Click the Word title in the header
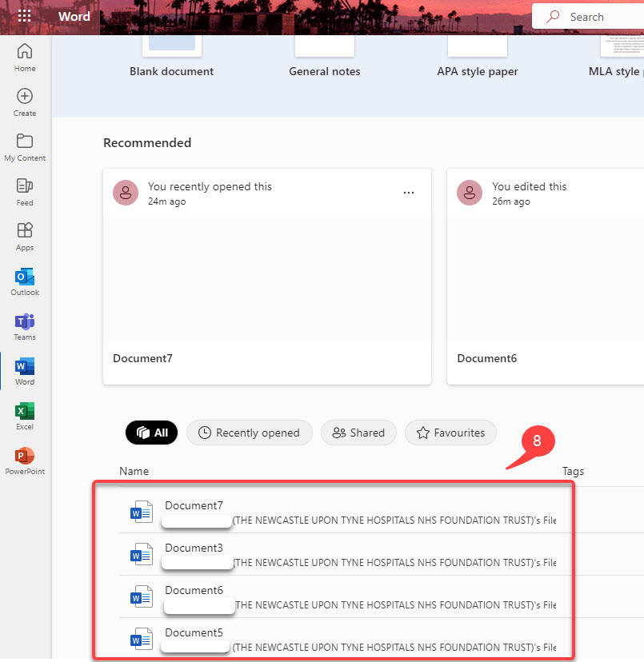644x662 pixels. pyautogui.click(x=74, y=17)
